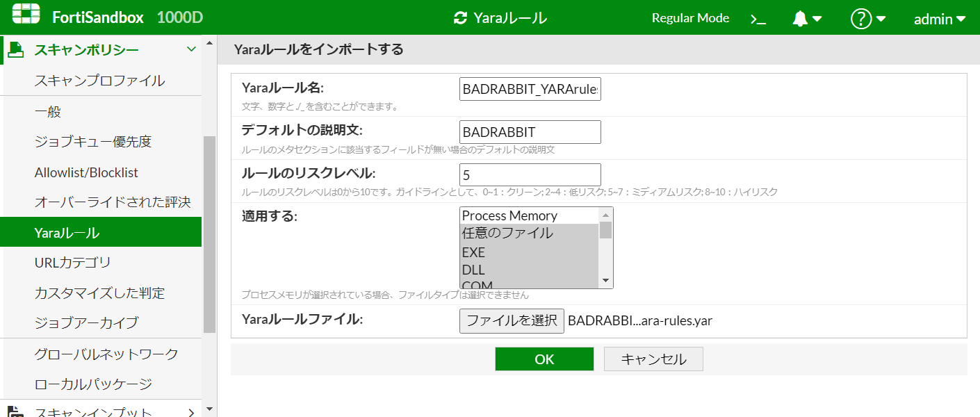
Task: Open the help question mark menu
Action: (861, 19)
